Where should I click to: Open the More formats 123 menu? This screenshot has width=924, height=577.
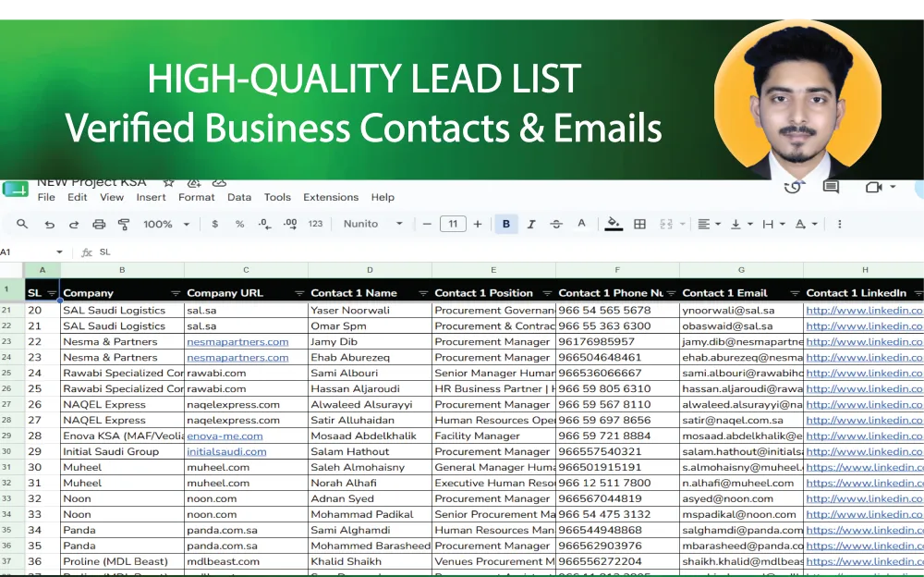(315, 224)
